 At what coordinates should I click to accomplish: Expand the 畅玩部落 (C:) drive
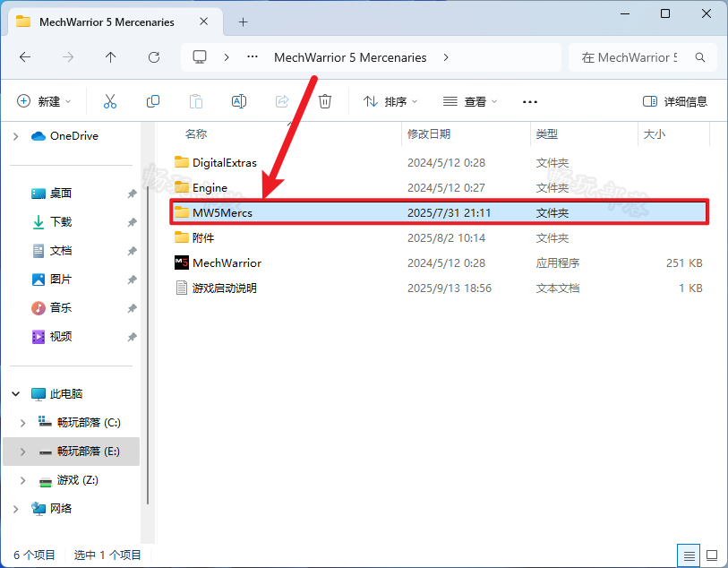22,423
